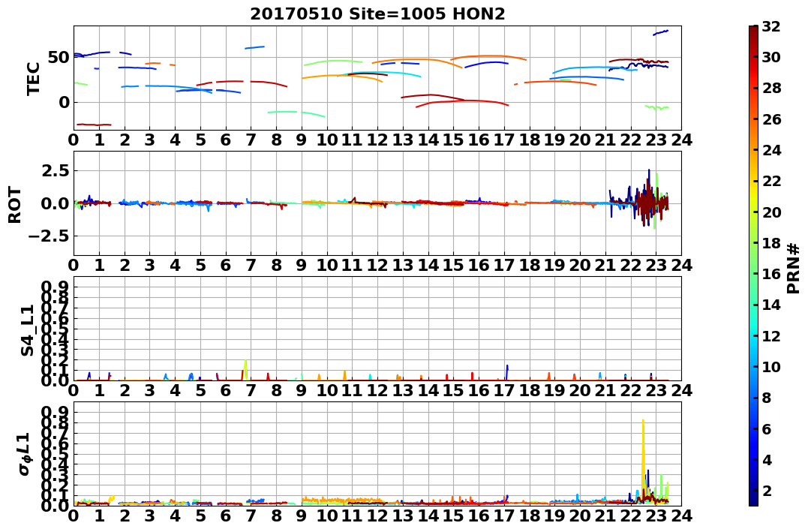Click the 'PRN#' colorbar label
This screenshot has height=532, width=808.
tap(793, 269)
